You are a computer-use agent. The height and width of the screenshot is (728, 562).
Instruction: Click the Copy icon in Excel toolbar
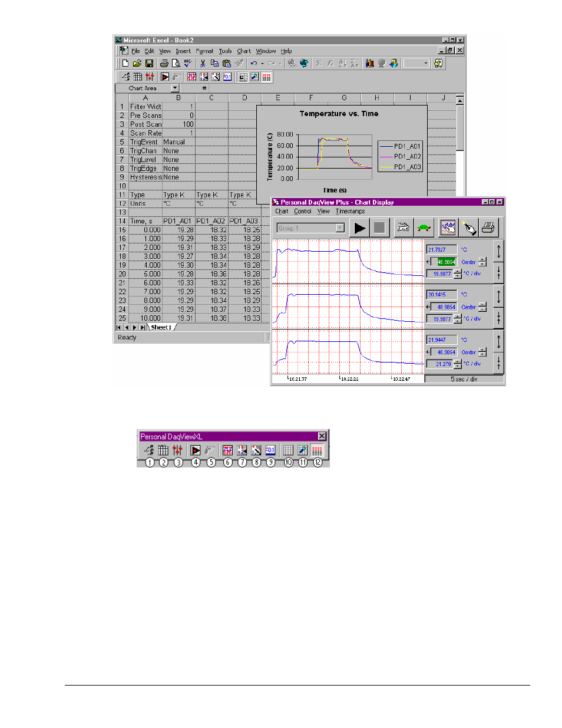click(214, 63)
